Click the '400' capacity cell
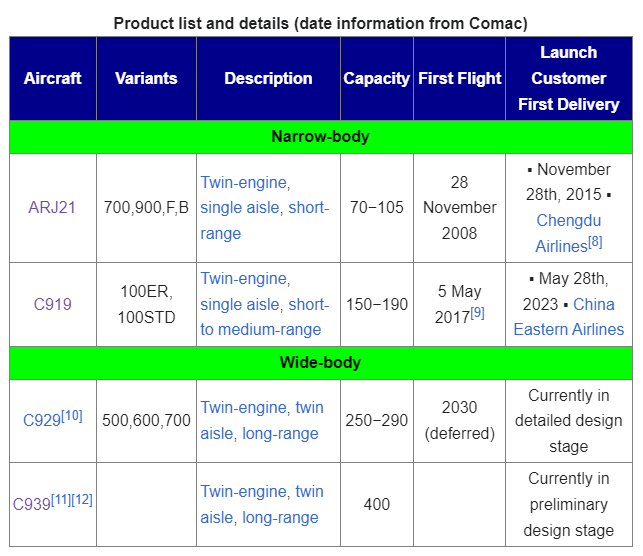The width and height of the screenshot is (643, 556). (377, 504)
